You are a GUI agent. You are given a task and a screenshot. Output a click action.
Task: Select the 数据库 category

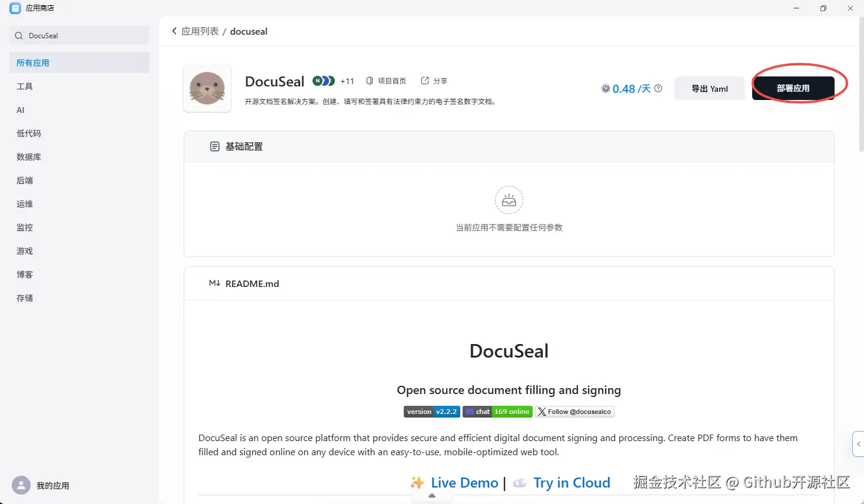click(79, 157)
